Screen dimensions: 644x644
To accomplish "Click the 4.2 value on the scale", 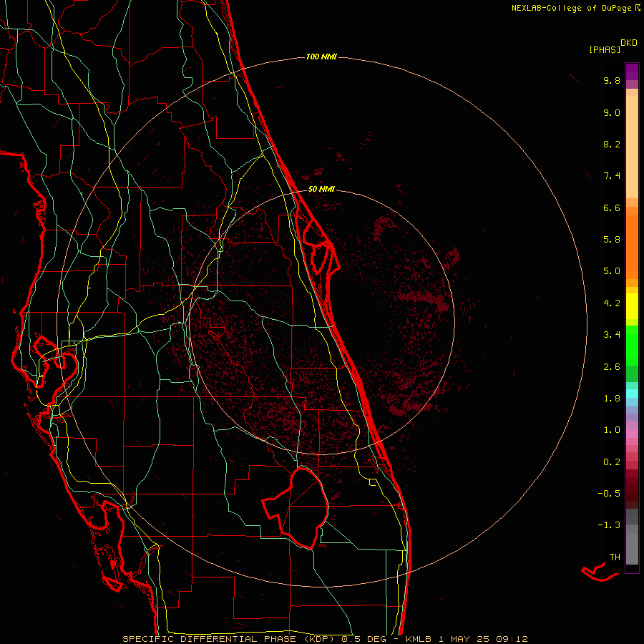I will (x=612, y=303).
